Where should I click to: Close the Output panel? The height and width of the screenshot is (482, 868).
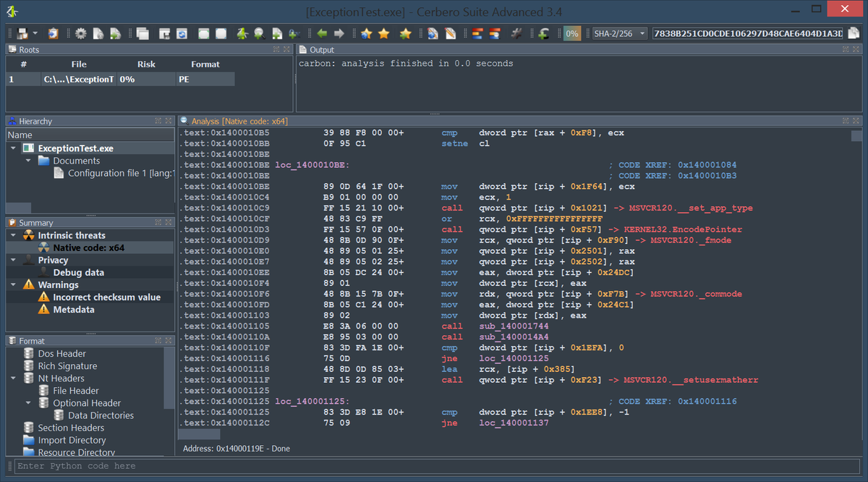[856, 49]
